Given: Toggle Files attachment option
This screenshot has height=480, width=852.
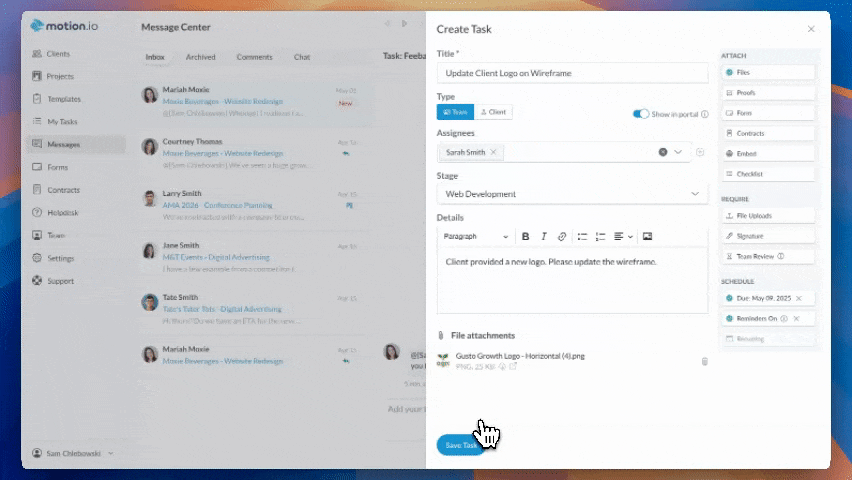Looking at the screenshot, I should click(768, 72).
